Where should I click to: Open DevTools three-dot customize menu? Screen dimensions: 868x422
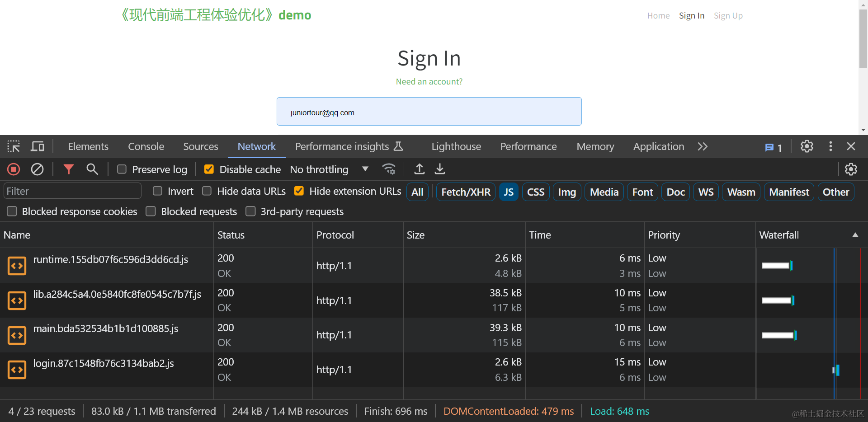pos(830,146)
